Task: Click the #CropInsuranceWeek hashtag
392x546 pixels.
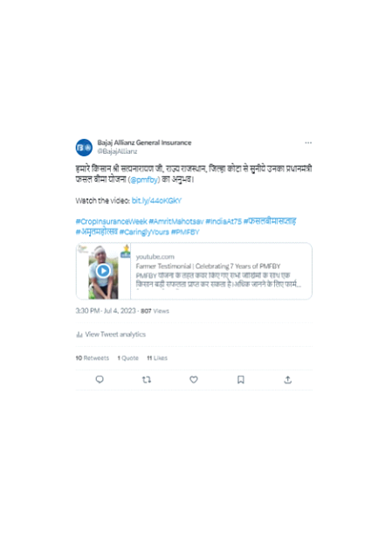Action: [112, 222]
